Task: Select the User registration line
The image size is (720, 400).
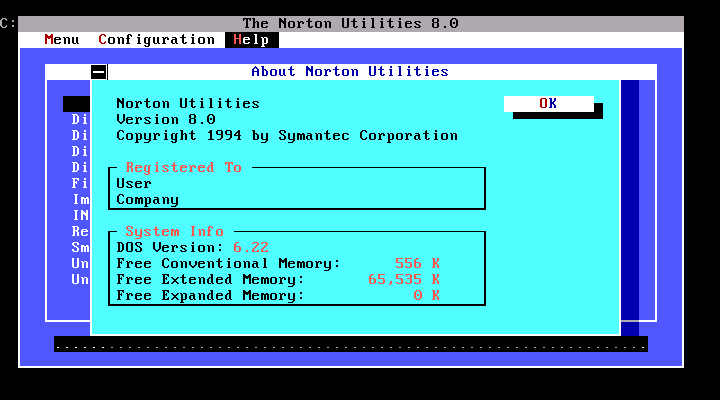Action: pyautogui.click(x=134, y=184)
